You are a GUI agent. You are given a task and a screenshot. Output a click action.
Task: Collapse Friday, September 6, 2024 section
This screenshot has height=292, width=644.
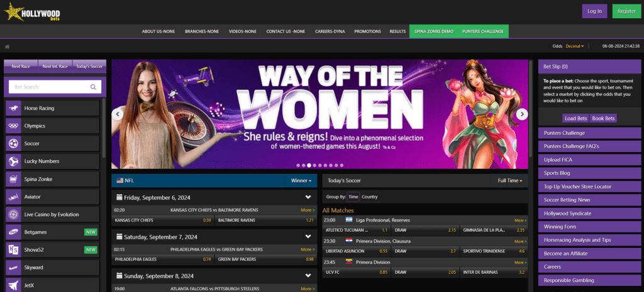click(x=308, y=197)
